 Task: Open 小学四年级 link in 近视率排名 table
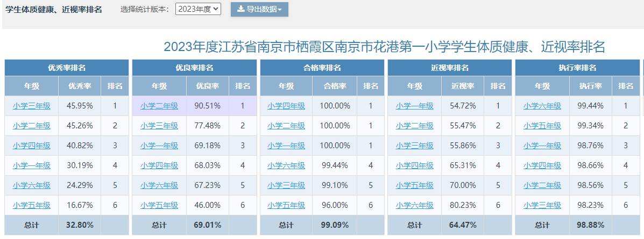[414, 165]
